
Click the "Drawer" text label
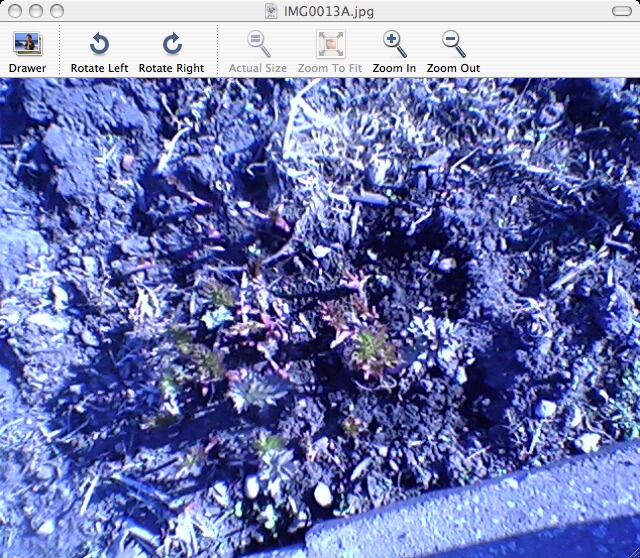click(27, 68)
